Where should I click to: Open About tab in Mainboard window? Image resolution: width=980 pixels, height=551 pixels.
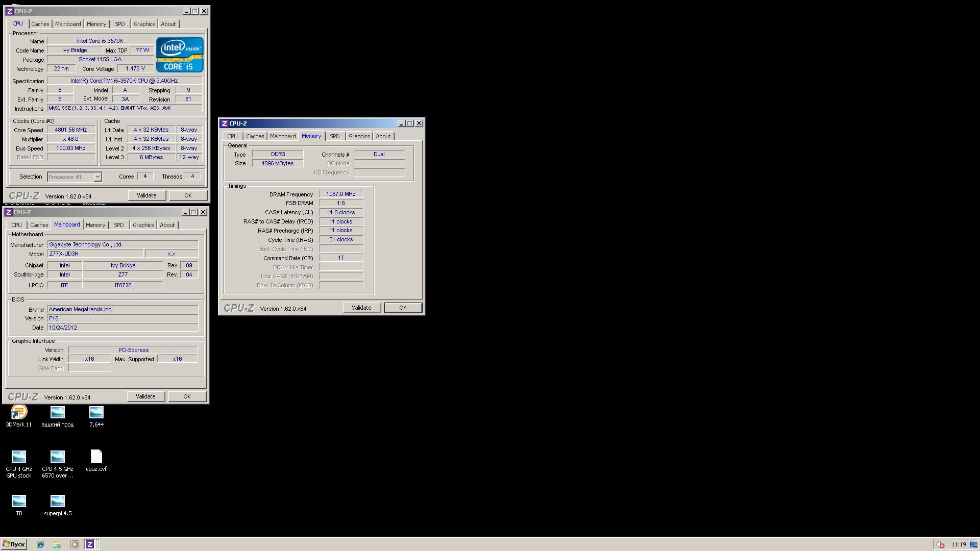[167, 225]
